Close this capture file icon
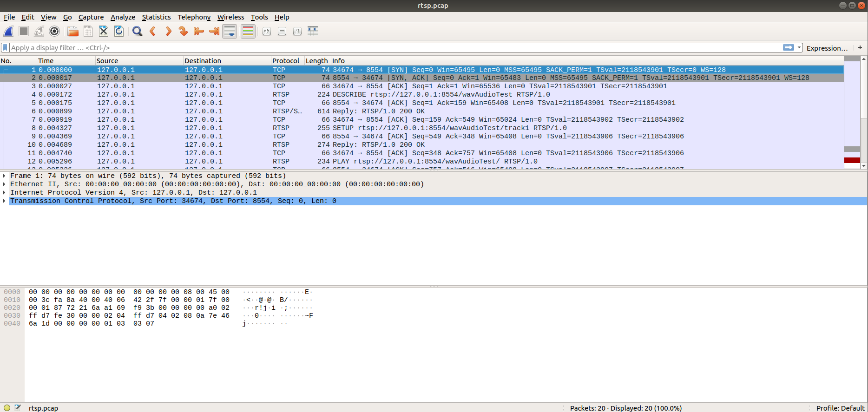Image resolution: width=868 pixels, height=412 pixels. (x=104, y=32)
